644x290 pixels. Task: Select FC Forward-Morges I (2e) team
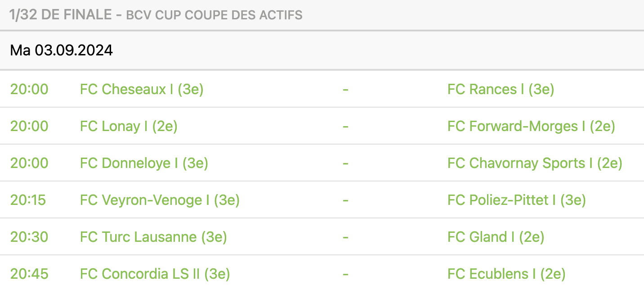531,126
